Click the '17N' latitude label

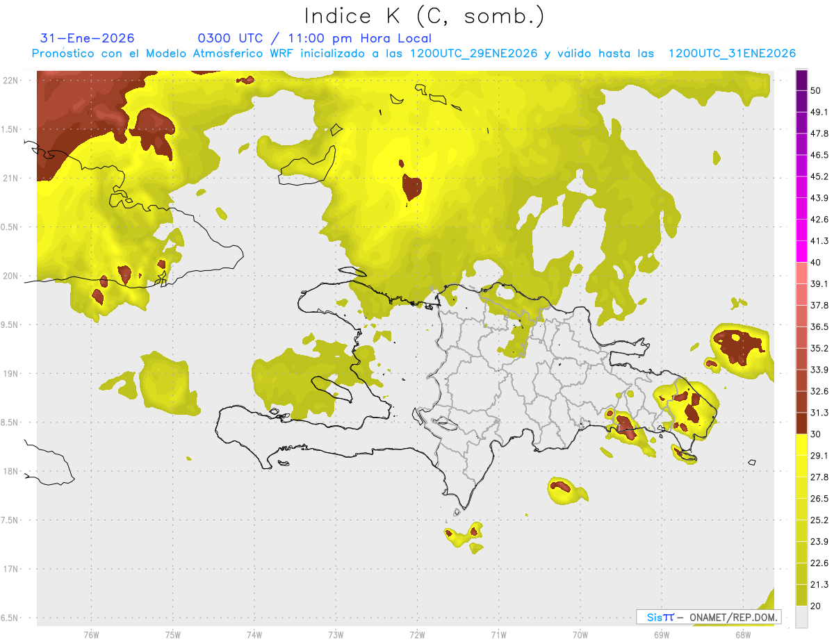(10, 570)
